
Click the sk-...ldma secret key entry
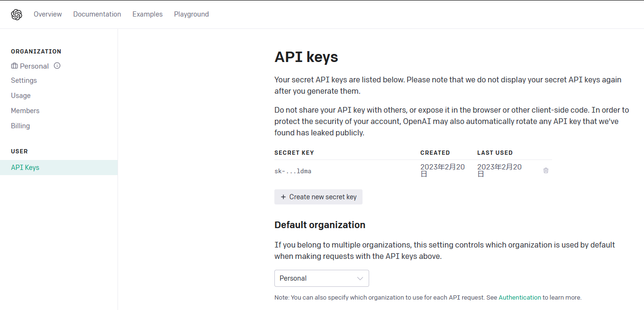coord(293,171)
